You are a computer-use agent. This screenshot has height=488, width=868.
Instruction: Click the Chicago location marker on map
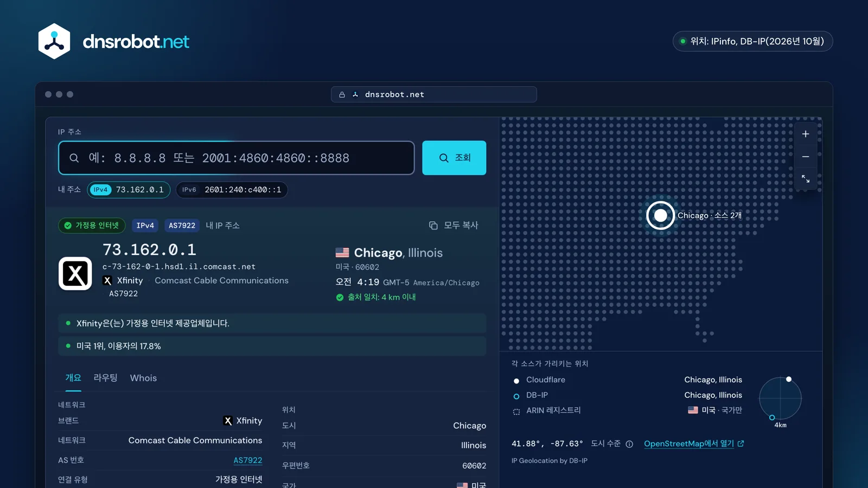tap(660, 215)
